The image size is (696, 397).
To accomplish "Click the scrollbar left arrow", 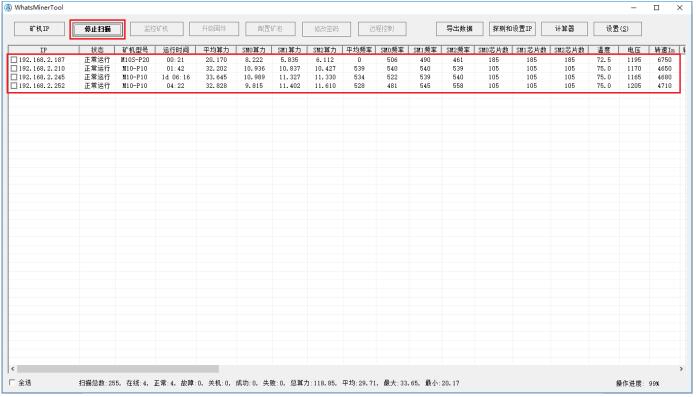I will tap(12, 369).
